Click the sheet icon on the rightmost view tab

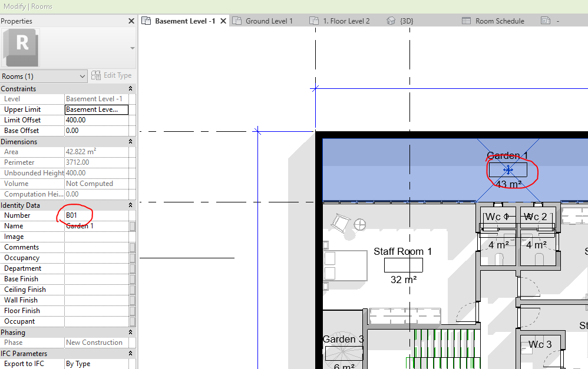547,20
